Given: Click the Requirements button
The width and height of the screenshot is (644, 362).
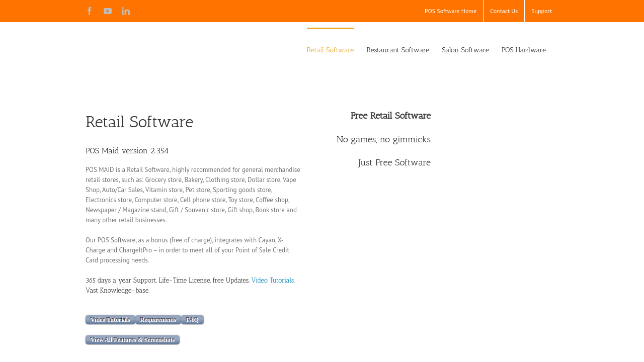Looking at the screenshot, I should click(x=158, y=320).
